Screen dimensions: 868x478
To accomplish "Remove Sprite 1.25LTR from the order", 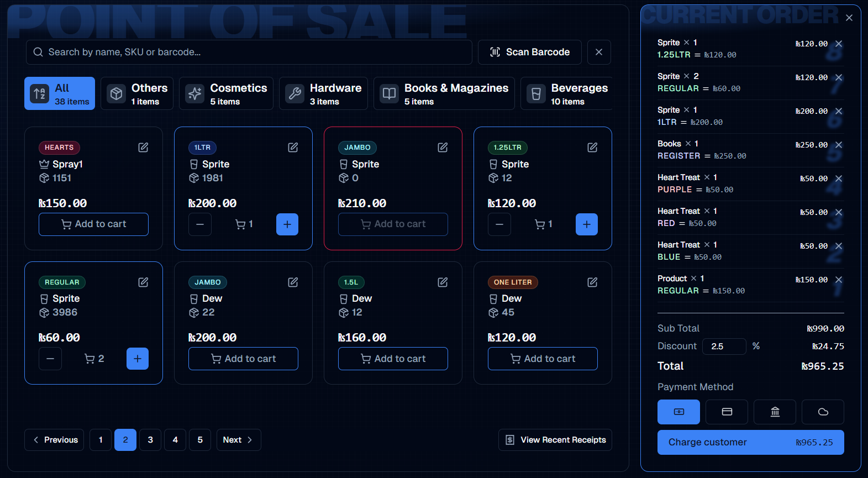I will pyautogui.click(x=839, y=44).
